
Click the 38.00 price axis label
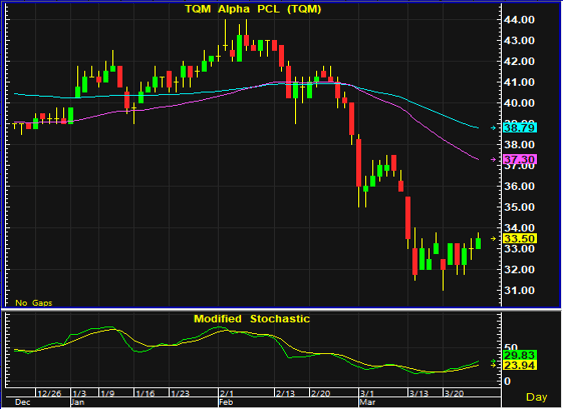519,145
